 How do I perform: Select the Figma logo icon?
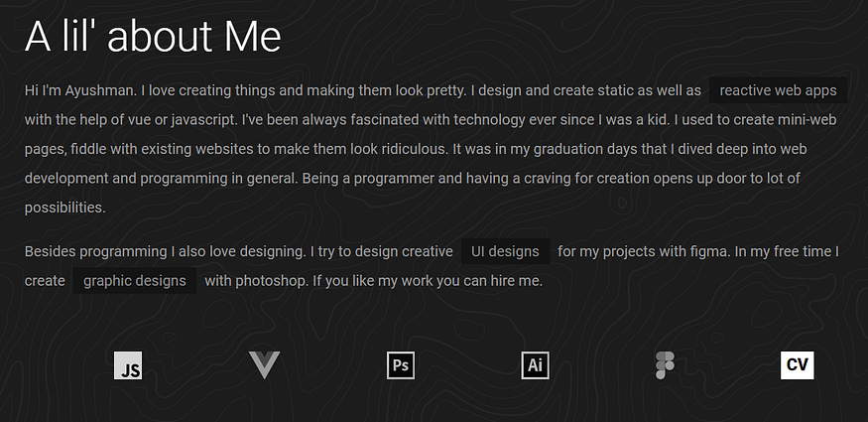click(665, 365)
